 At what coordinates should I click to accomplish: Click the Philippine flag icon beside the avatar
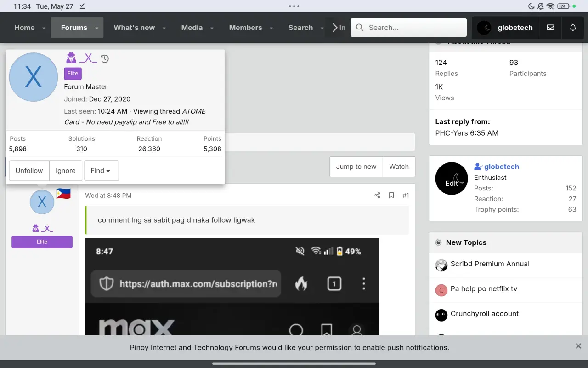(63, 194)
